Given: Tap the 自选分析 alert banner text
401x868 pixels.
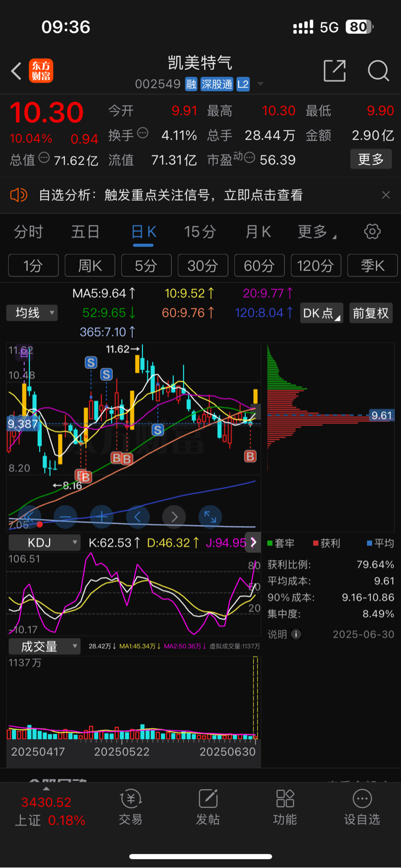Looking at the screenshot, I should click(170, 195).
